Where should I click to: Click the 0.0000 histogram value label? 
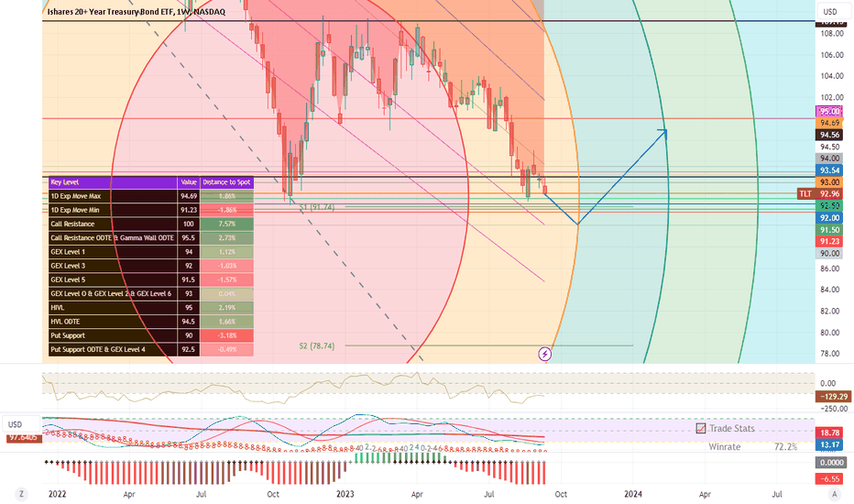point(830,463)
